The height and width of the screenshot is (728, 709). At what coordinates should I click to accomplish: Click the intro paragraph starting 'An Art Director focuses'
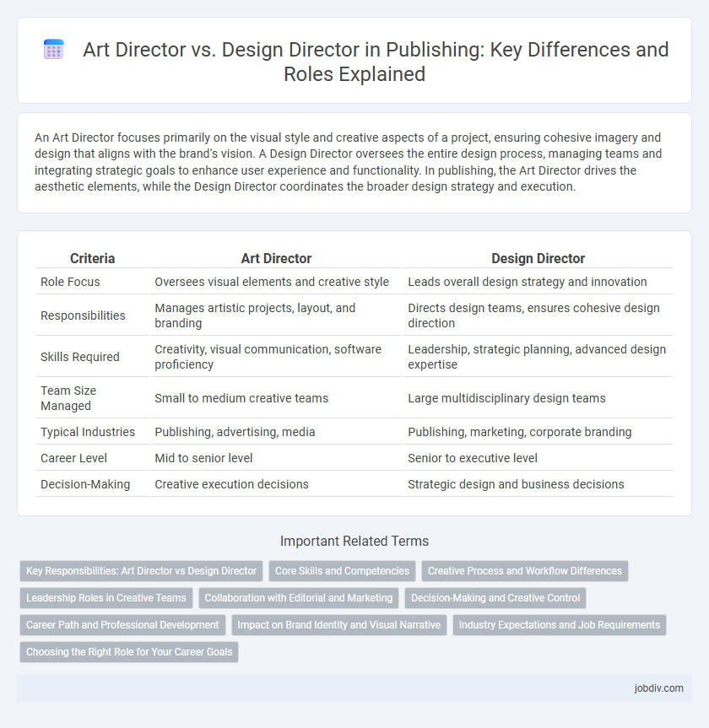point(348,162)
